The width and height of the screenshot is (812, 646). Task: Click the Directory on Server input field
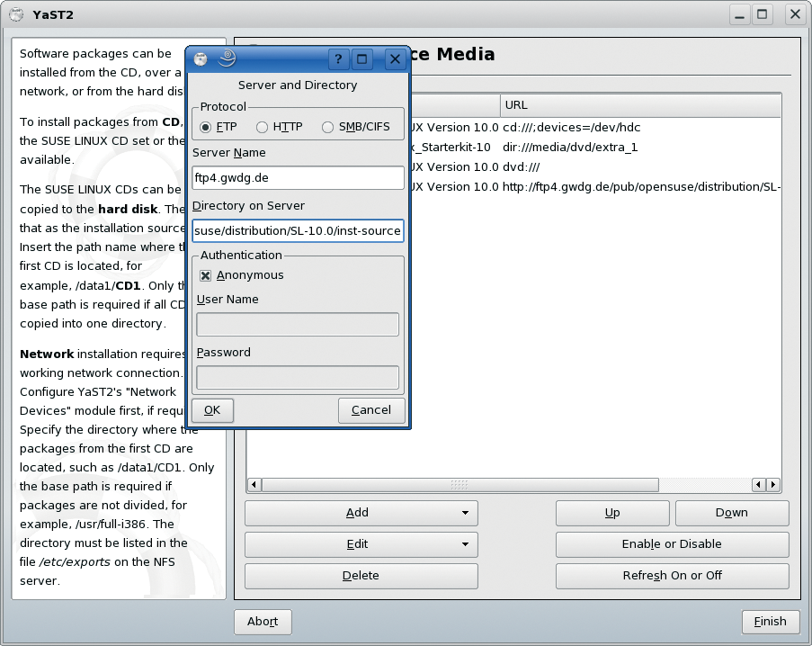click(x=298, y=230)
